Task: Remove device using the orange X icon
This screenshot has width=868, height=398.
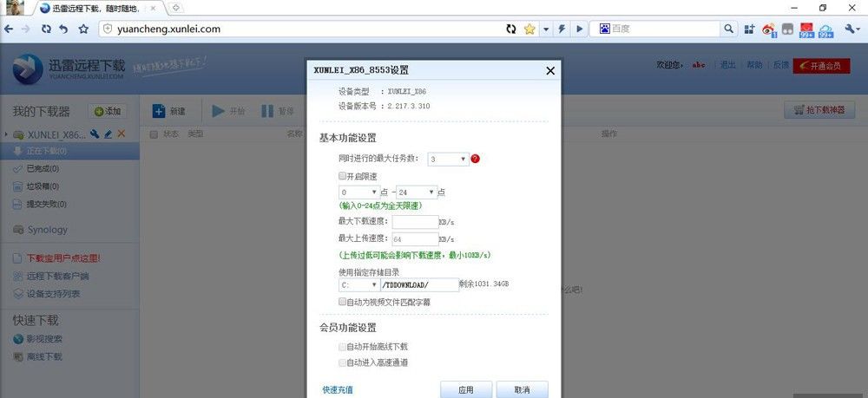Action: [x=122, y=134]
